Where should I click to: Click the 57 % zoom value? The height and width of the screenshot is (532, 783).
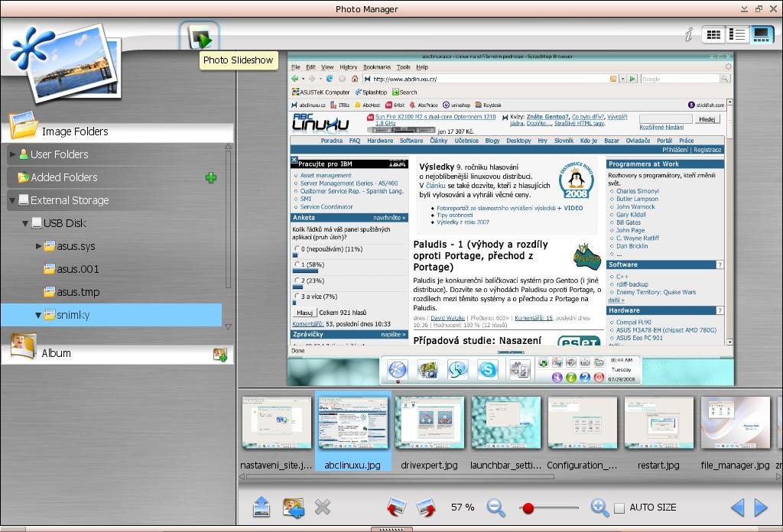(463, 508)
